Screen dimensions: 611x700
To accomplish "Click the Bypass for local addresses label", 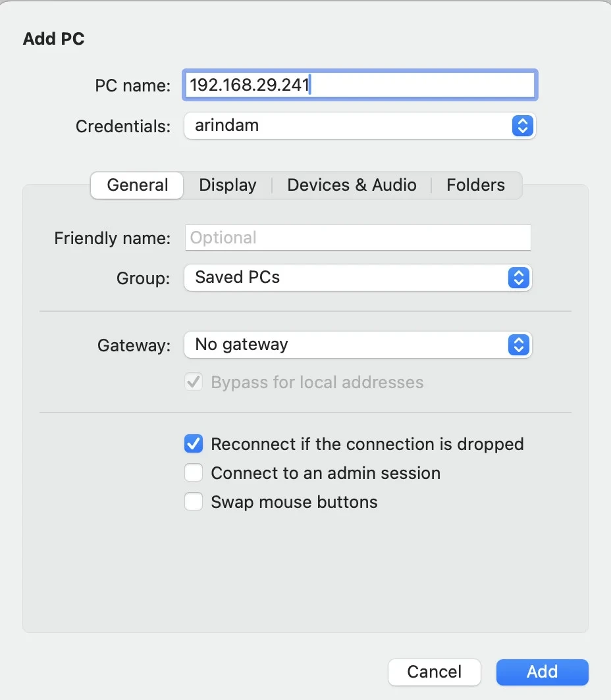I will tap(317, 382).
